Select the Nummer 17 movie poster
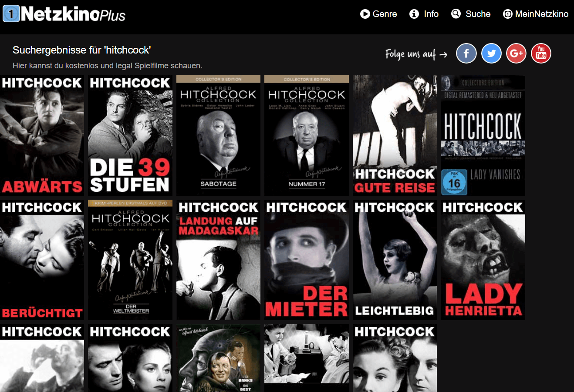 (307, 135)
